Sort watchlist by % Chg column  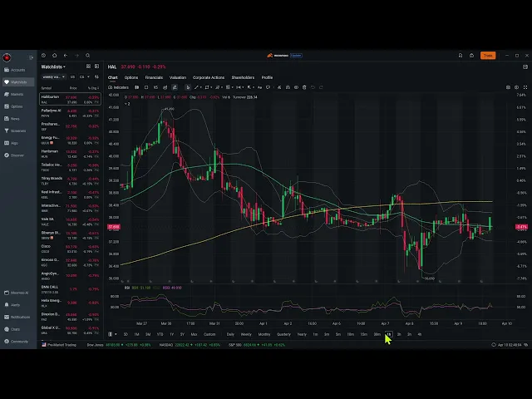coord(93,88)
